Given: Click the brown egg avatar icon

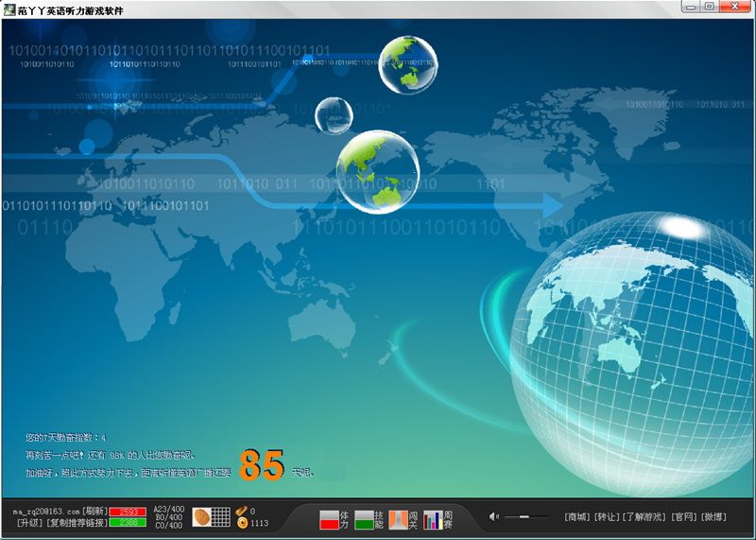Looking at the screenshot, I should pyautogui.click(x=201, y=517).
